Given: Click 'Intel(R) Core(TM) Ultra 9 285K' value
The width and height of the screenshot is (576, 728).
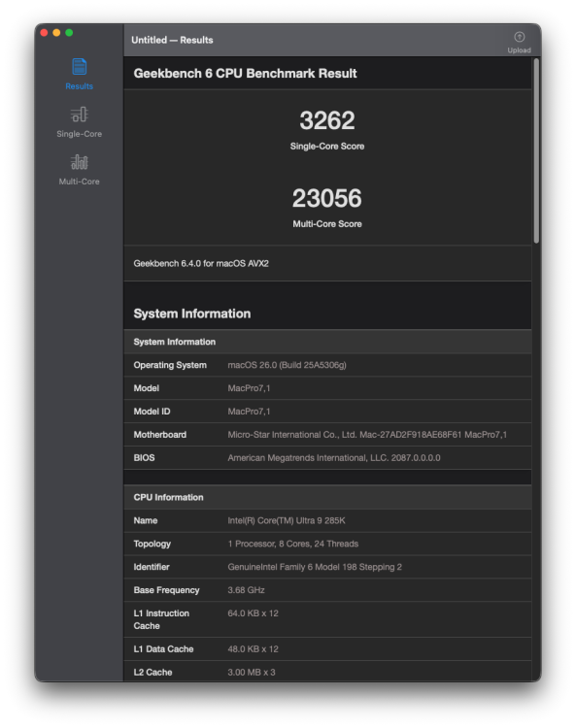Looking at the screenshot, I should pos(287,520).
